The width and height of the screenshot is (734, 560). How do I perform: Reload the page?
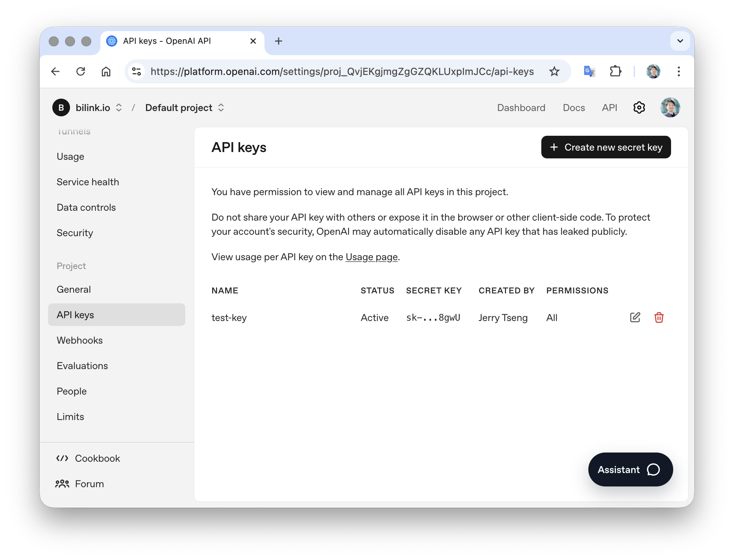coord(81,71)
